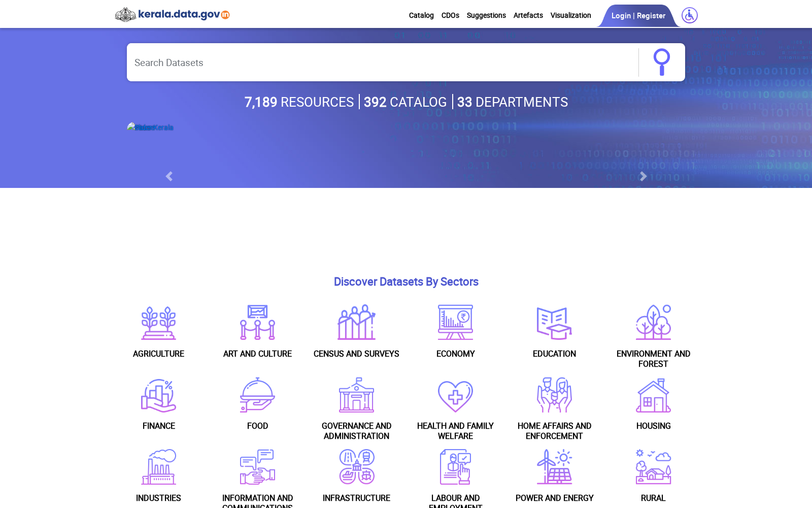Click the HOME AFFAIRS AND ENFORCEMENT label
The image size is (812, 508).
(x=554, y=431)
